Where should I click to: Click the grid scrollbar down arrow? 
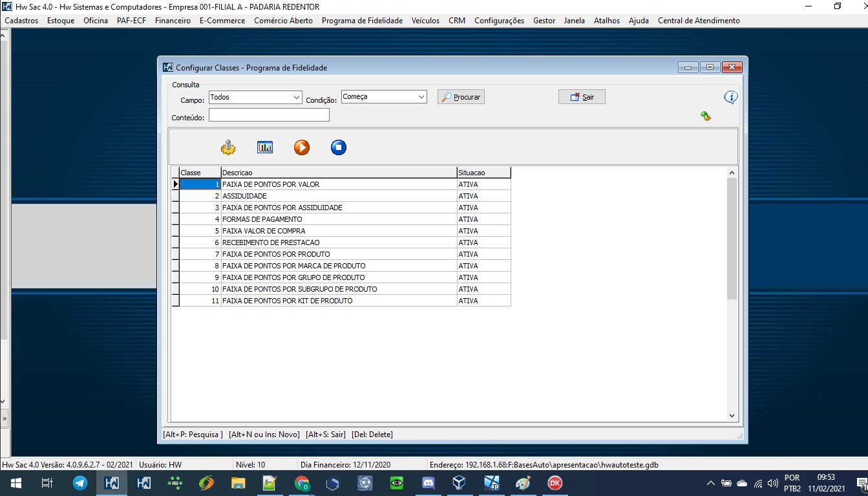[x=732, y=416]
